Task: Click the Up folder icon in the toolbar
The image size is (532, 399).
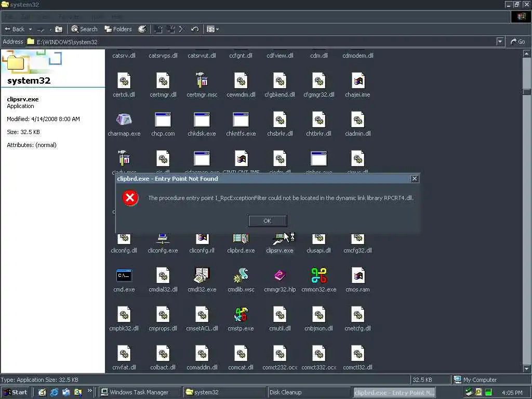Action: pos(59,29)
